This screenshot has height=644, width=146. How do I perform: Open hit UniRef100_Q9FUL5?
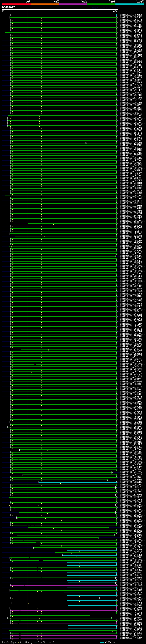point(131,90)
